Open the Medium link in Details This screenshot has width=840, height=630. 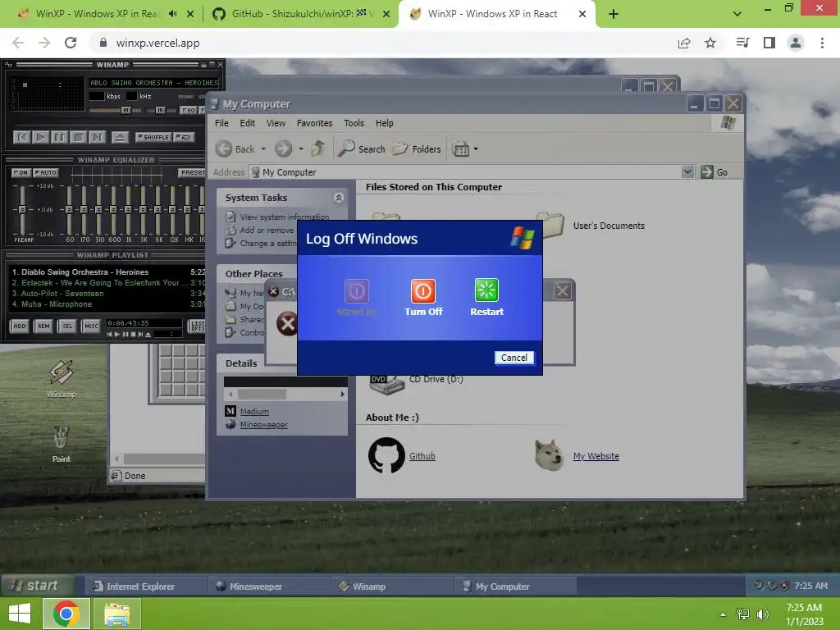(x=254, y=412)
